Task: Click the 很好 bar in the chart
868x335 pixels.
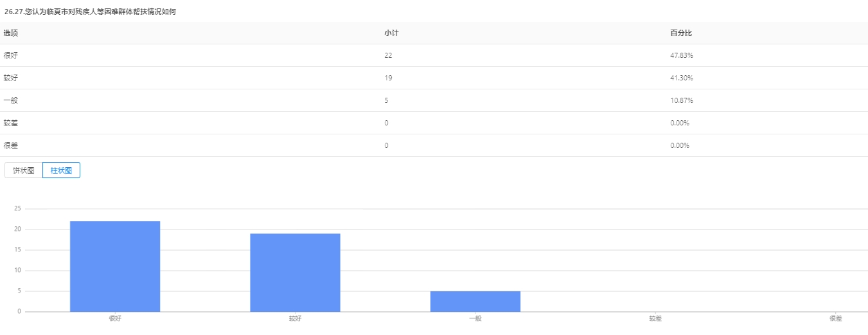Action: click(115, 266)
